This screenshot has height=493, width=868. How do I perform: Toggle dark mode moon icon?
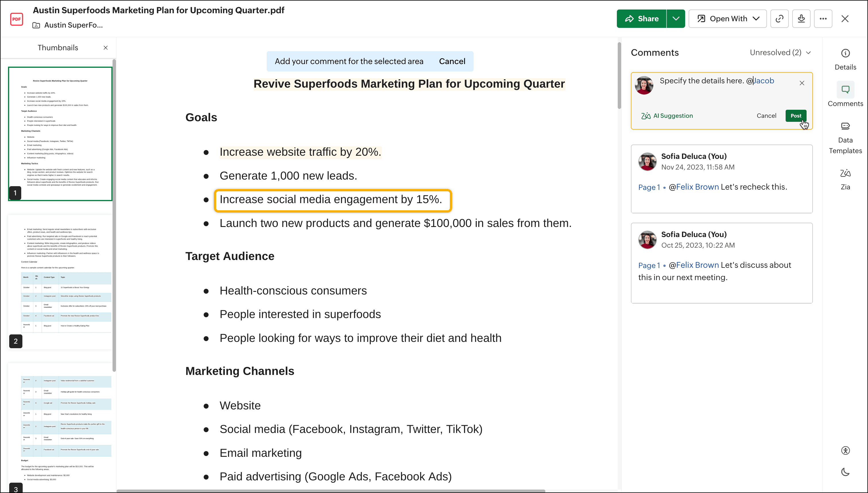point(845,472)
